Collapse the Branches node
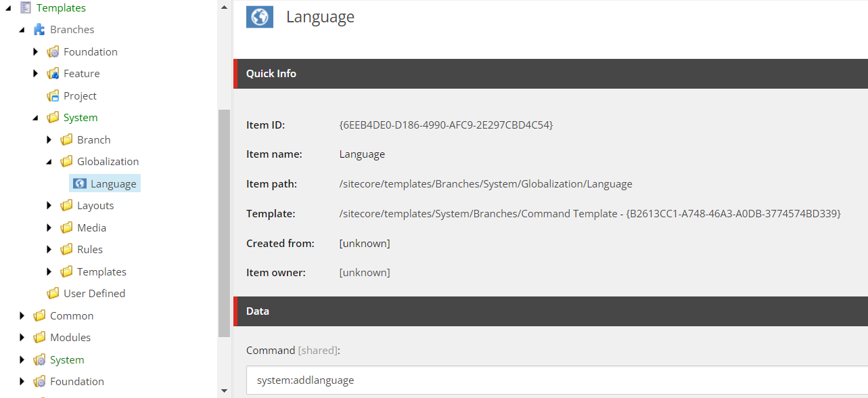Image resolution: width=868 pixels, height=398 pixels. [x=22, y=30]
